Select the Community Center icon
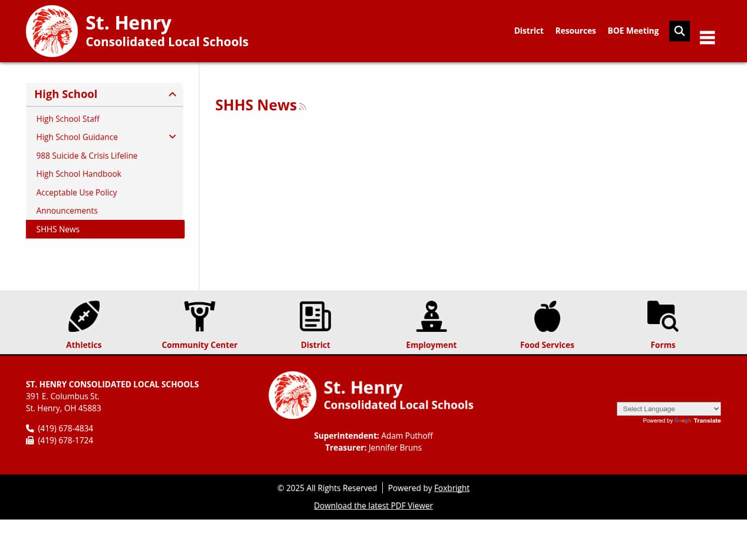 click(x=199, y=316)
